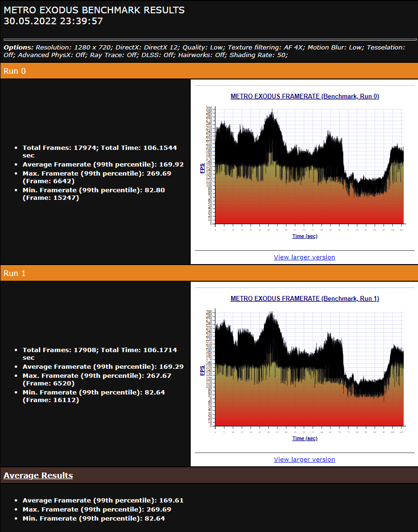Click View larger version under Run 0 chart
The width and height of the screenshot is (418, 532).
point(304,257)
